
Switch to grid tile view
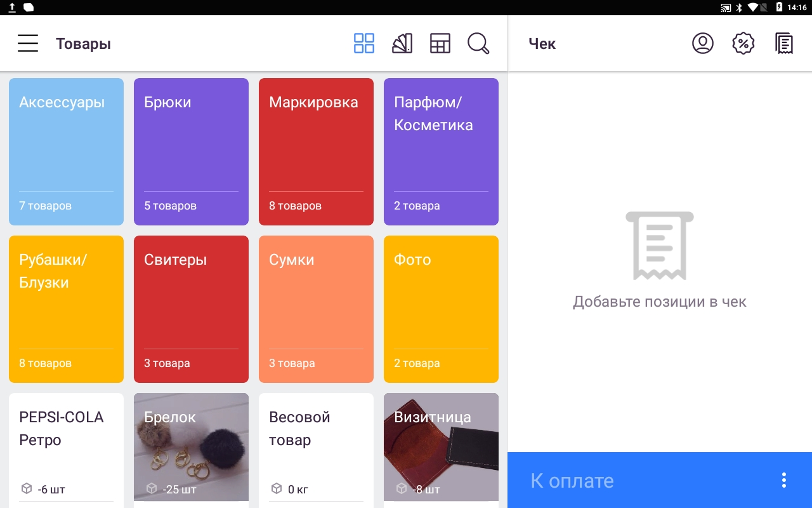364,44
